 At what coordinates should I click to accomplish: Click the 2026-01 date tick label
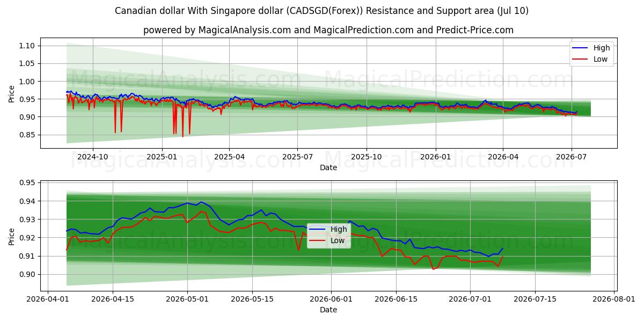[x=435, y=157]
